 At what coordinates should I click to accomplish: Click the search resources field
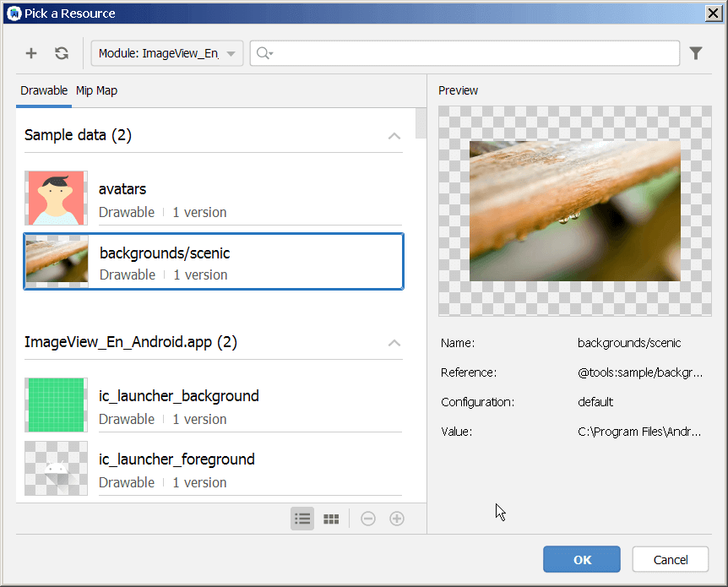[465, 53]
